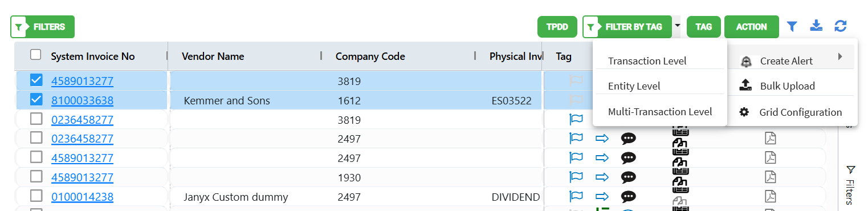The height and width of the screenshot is (211, 868).
Task: Click the Vendor Name column resize handle
Action: tap(321, 55)
